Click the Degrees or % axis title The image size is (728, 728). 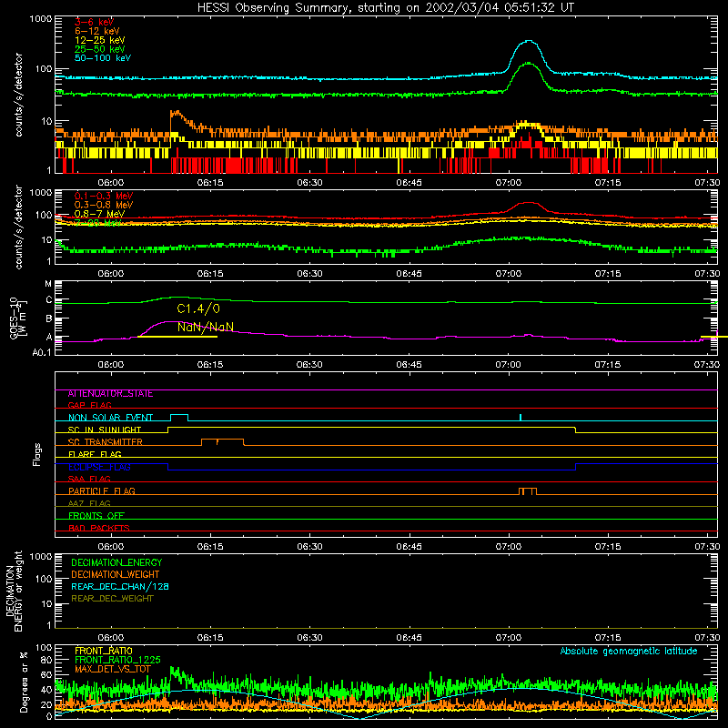point(23,682)
